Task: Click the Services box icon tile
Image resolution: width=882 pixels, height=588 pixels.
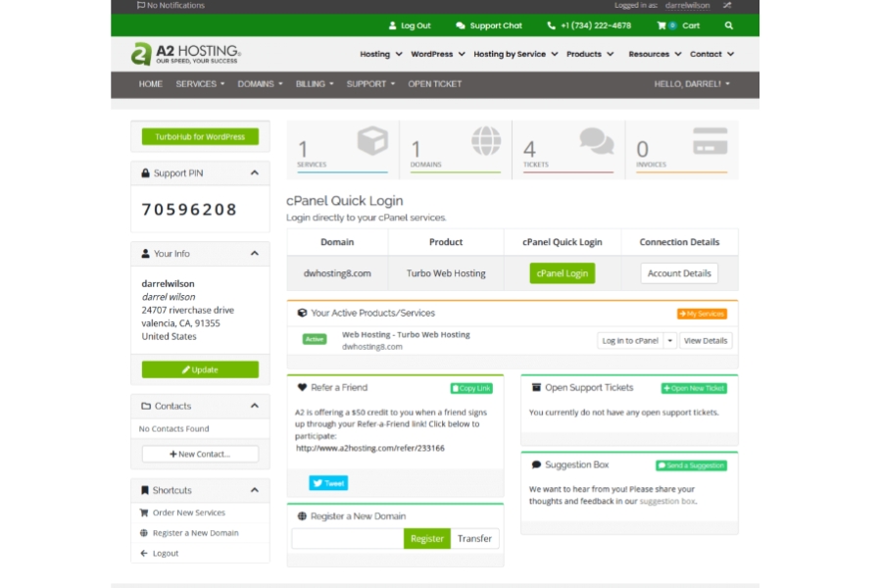Action: click(x=372, y=141)
